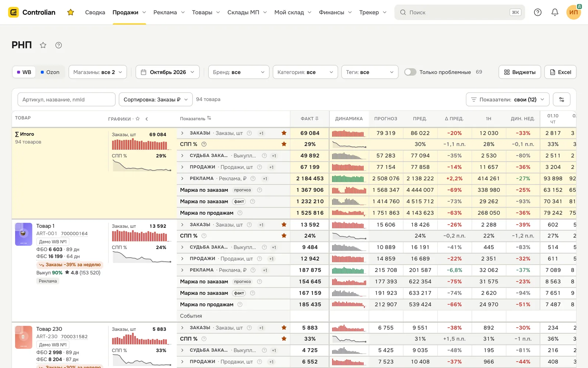588x368 pixels.
Task: Open favorites star in top navigation
Action: tap(71, 12)
